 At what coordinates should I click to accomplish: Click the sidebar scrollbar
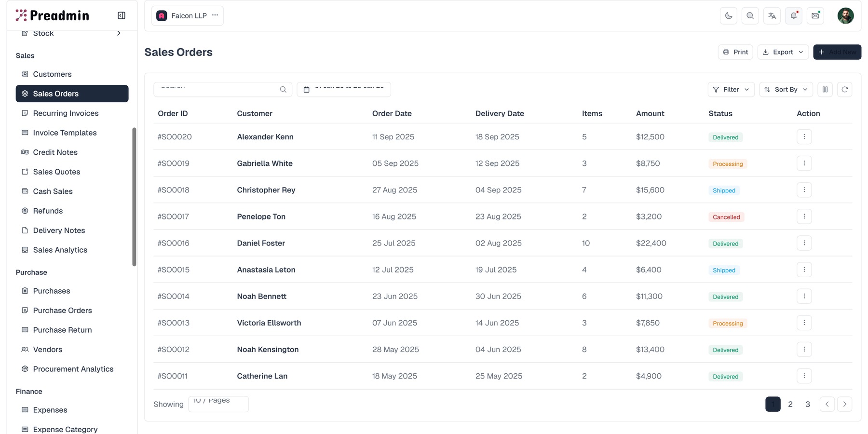tap(134, 197)
